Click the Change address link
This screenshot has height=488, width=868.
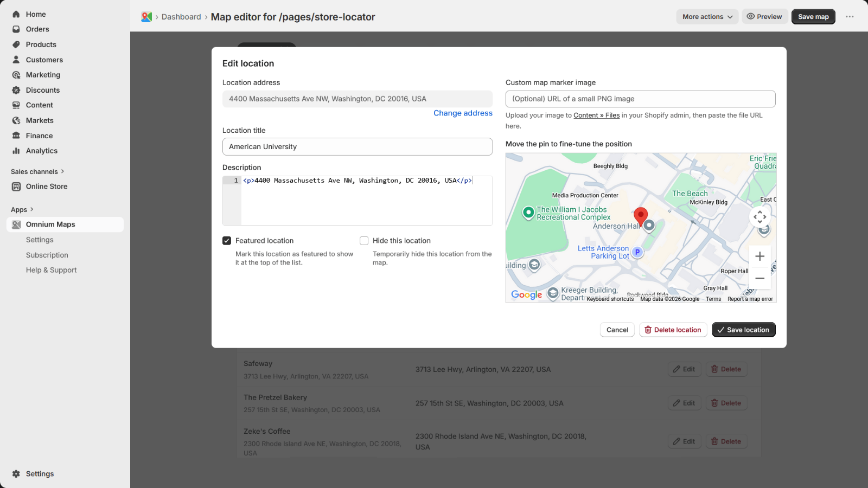point(463,113)
